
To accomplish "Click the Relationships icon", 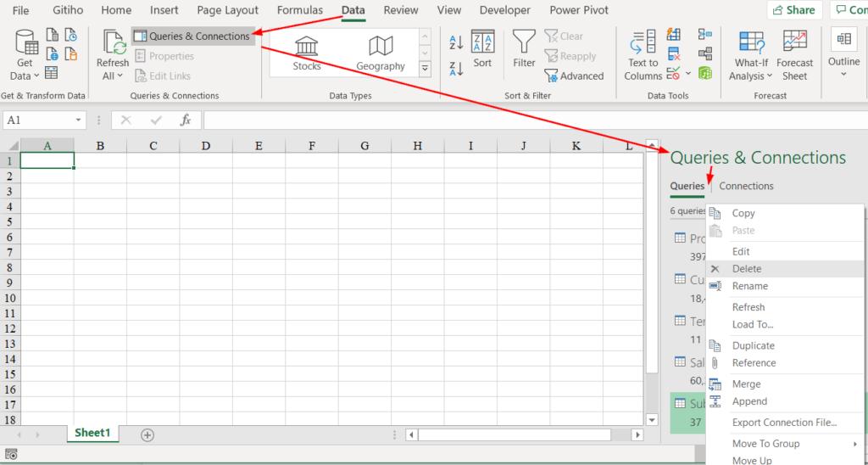I will (705, 53).
